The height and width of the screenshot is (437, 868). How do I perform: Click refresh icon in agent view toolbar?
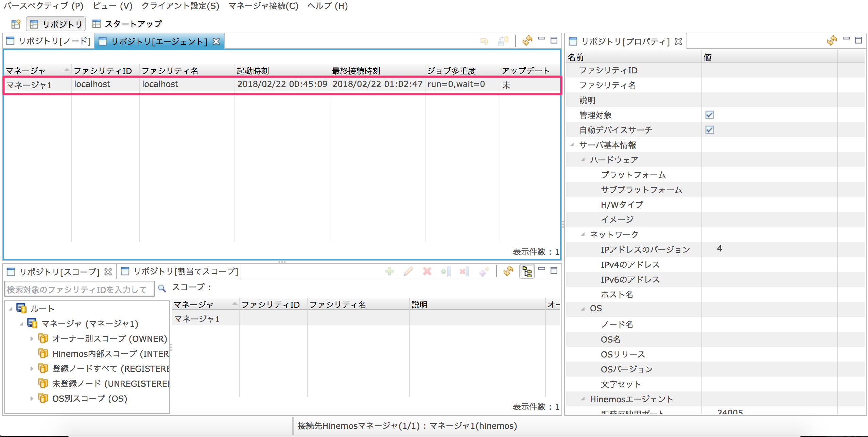[527, 41]
